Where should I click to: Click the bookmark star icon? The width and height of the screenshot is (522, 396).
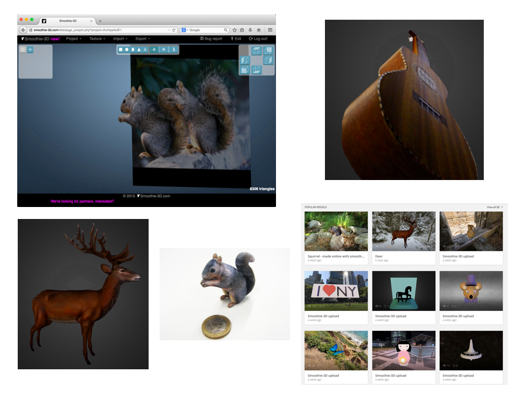tap(234, 30)
